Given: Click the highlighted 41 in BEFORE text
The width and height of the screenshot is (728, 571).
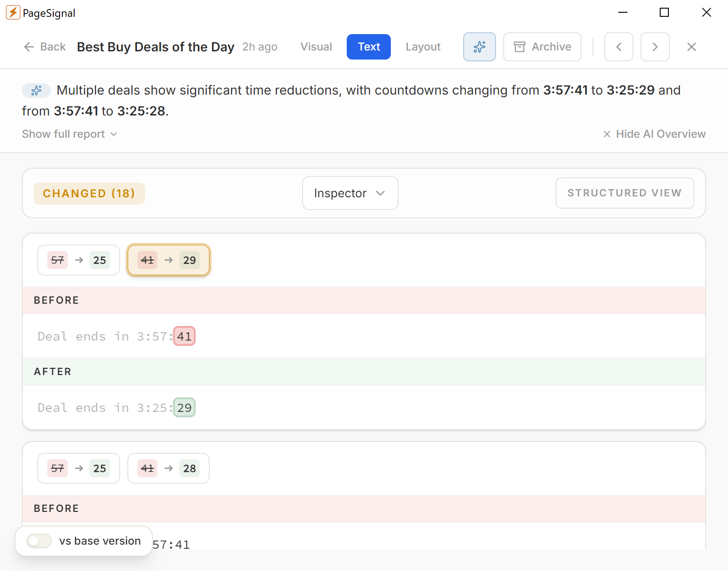Looking at the screenshot, I should click(184, 336).
